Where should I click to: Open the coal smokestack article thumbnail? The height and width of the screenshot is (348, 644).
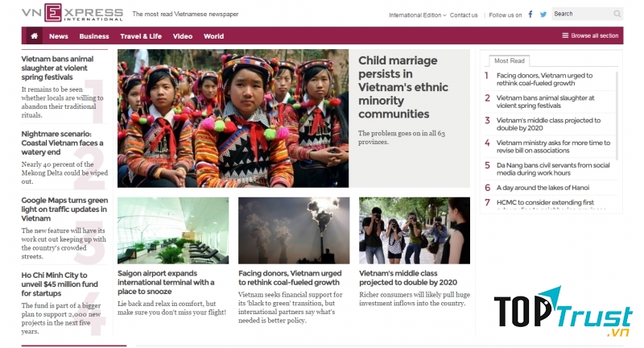tap(294, 230)
